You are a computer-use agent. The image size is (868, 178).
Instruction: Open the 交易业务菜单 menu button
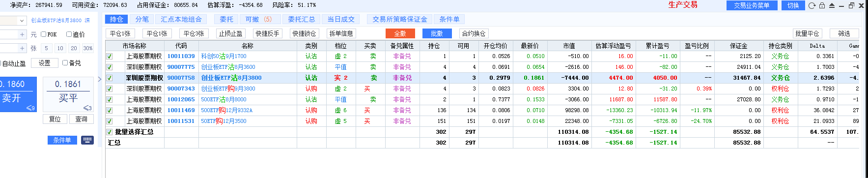pos(752,5)
